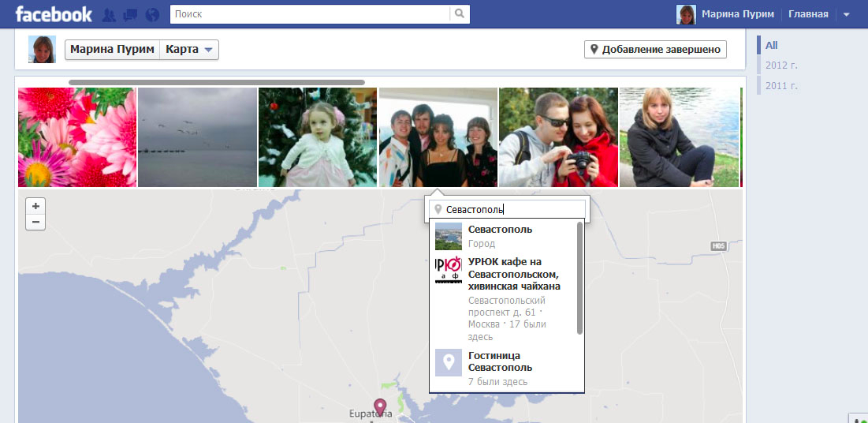The height and width of the screenshot is (423, 868).
Task: Click the Севастополь city thumbnail image
Action: pos(449,236)
